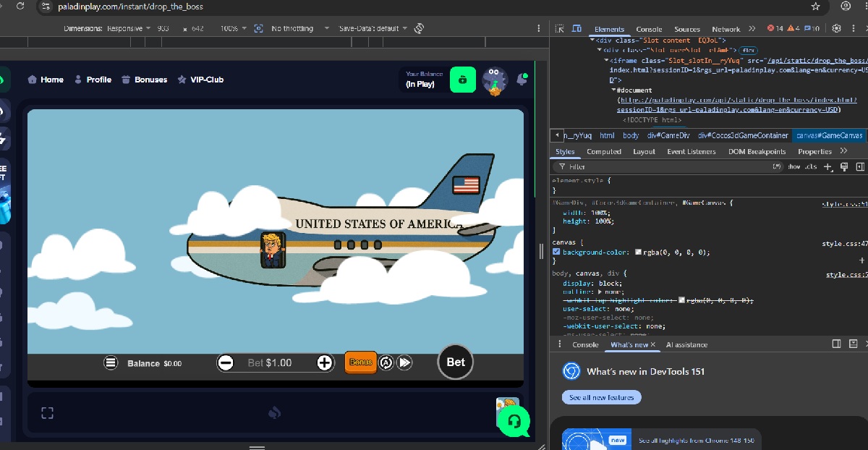Open the game hamburger menu icon
The width and height of the screenshot is (868, 450).
(111, 363)
